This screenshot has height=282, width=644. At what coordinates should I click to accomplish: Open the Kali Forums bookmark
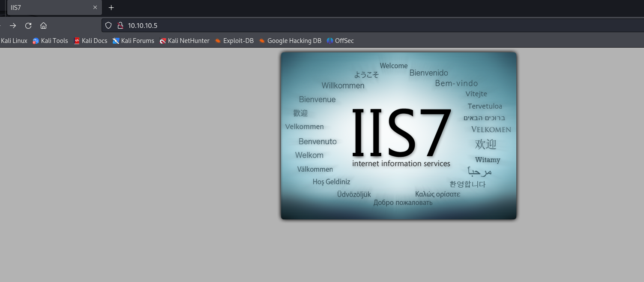133,41
